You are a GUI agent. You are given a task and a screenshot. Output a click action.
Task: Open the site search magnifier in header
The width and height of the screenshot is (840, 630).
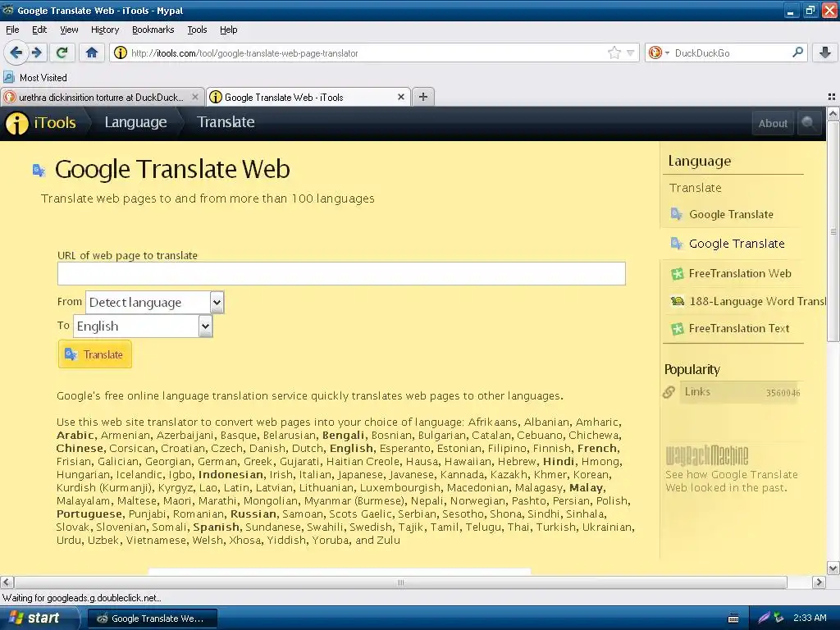pyautogui.click(x=808, y=123)
